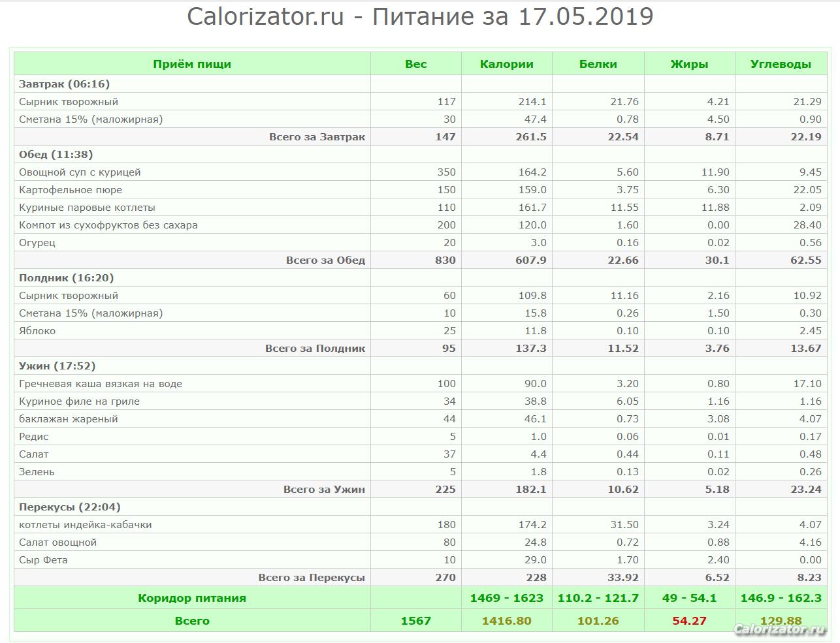Click the 'котлеты индейка-кабачки' food entry
Viewport: 840px width, 643px height.
86,525
